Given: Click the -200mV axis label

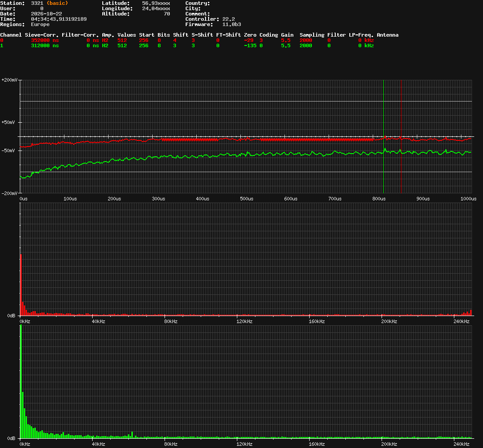Looking at the screenshot, I should pyautogui.click(x=9, y=193).
